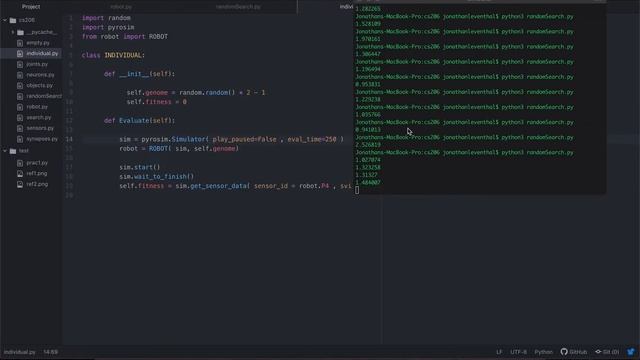Open ref2.png image file
The image size is (640, 360).
(37, 184)
